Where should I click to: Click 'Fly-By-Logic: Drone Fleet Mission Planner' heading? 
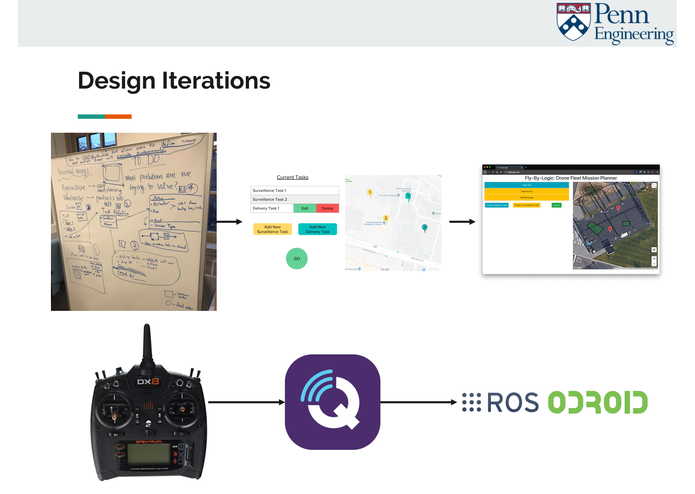(571, 178)
